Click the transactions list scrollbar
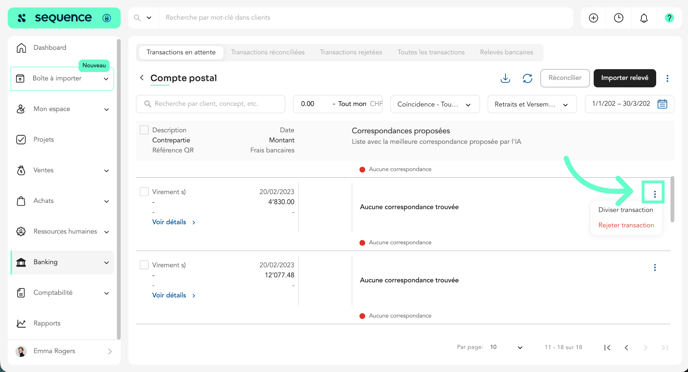 (672, 199)
